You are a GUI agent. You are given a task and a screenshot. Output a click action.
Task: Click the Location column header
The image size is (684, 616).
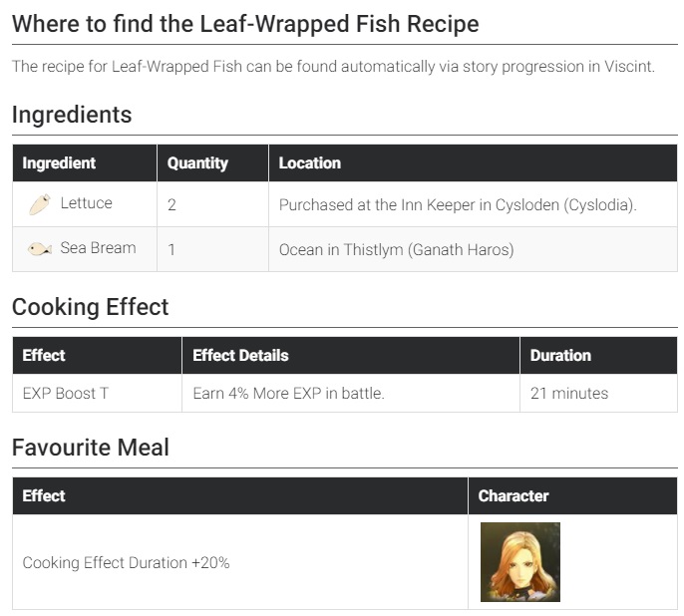point(310,163)
